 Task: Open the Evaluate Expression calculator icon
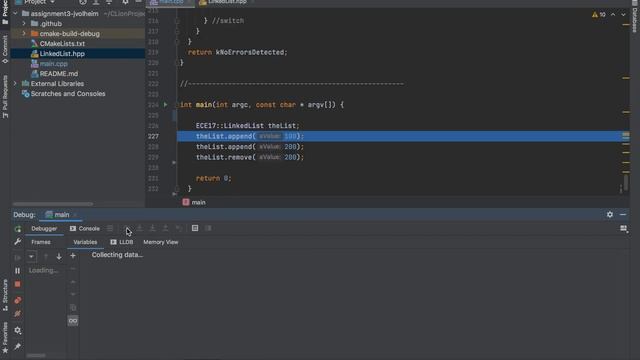[x=195, y=228]
